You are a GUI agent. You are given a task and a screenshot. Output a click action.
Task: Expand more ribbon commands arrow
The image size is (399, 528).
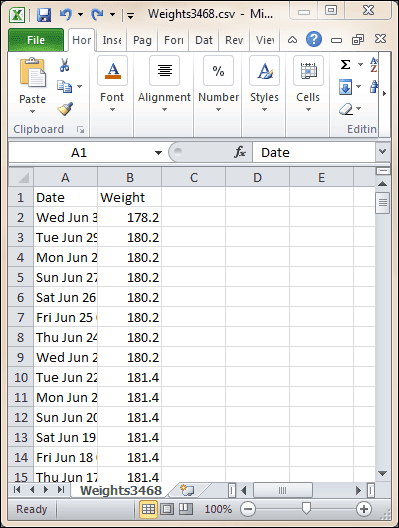click(x=385, y=94)
